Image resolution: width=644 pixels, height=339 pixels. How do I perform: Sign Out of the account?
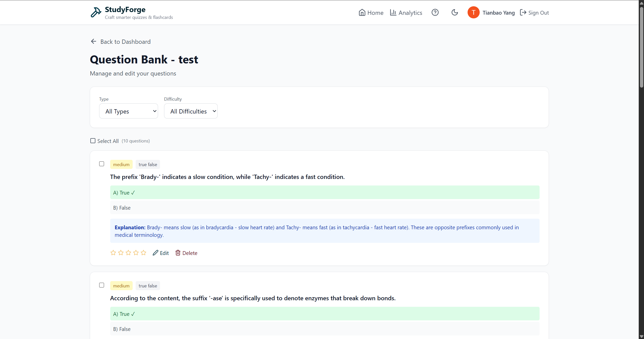point(534,13)
